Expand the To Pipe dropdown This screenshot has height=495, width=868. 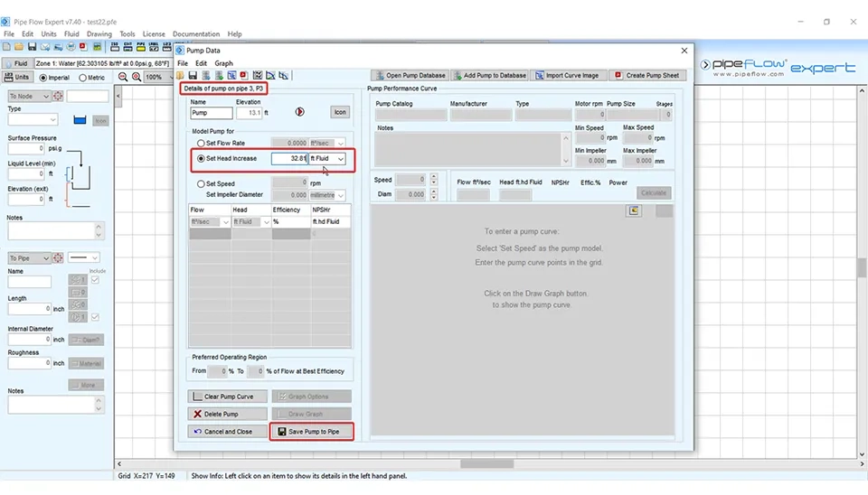pos(27,258)
